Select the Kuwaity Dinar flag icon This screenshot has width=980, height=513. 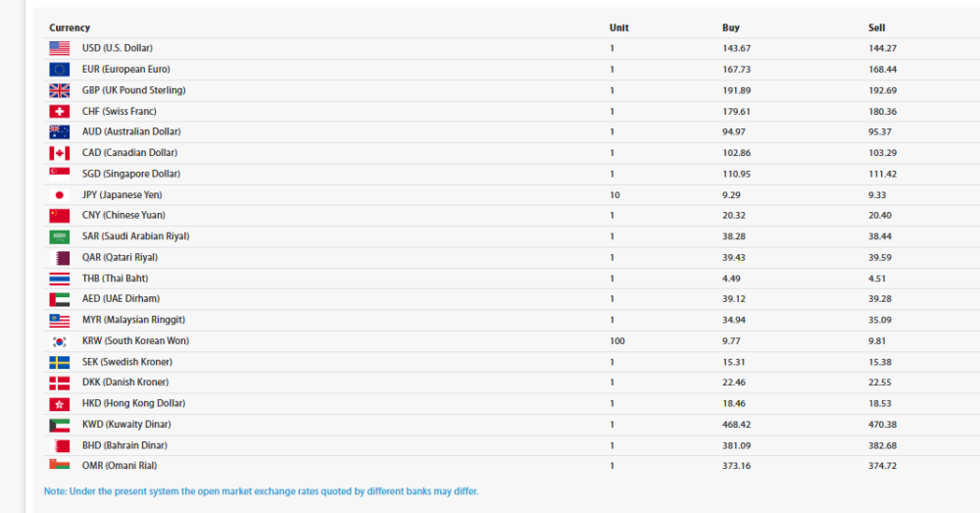coord(59,425)
